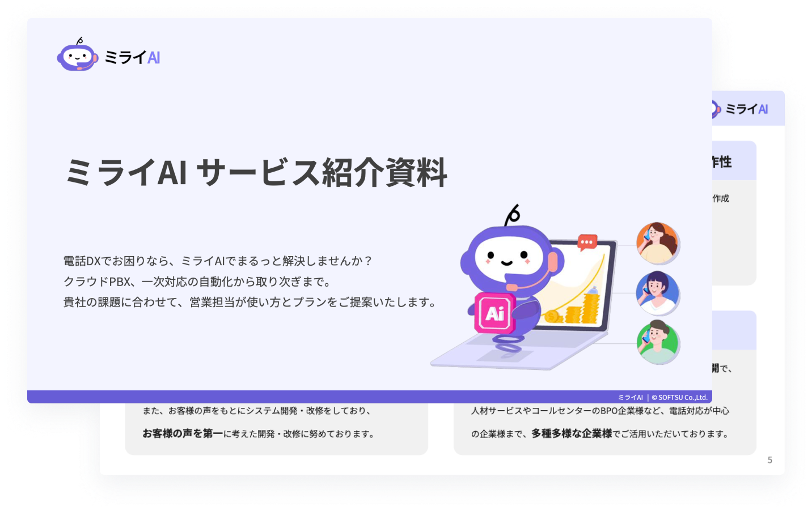Click the footer text ミライAI on purple bar

(x=631, y=397)
